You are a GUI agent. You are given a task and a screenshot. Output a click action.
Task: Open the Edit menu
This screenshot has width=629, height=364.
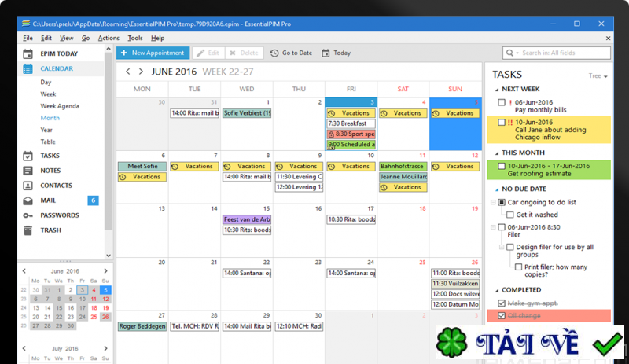(x=46, y=38)
